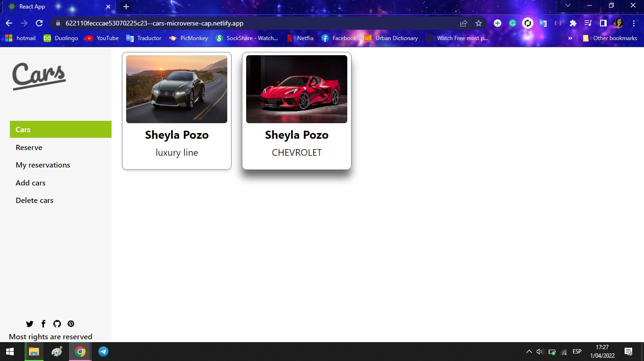The width and height of the screenshot is (644, 361).
Task: Go back with browser back arrow
Action: coord(9,23)
